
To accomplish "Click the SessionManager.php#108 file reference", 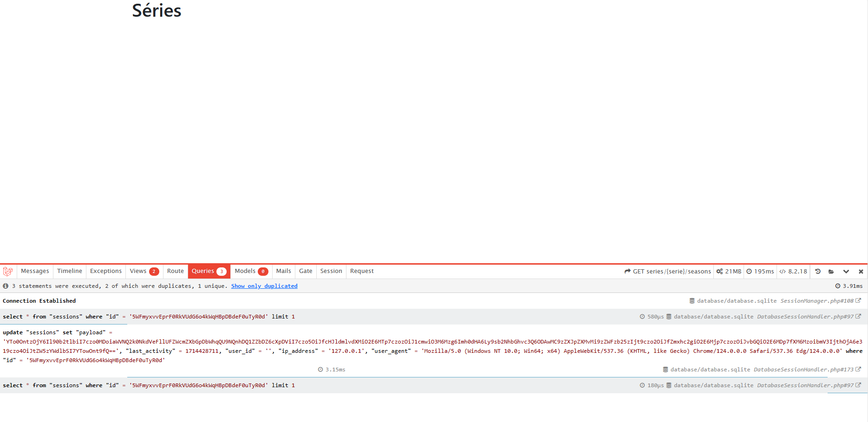I will [817, 301].
